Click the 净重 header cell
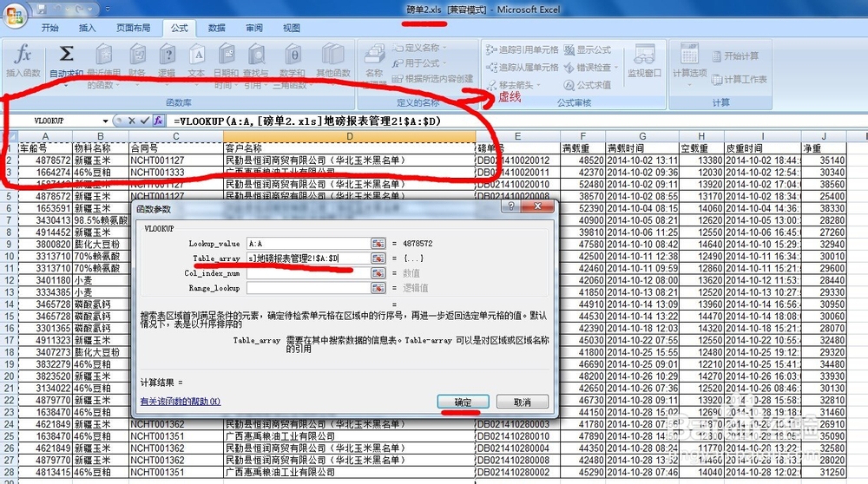 pos(824,148)
